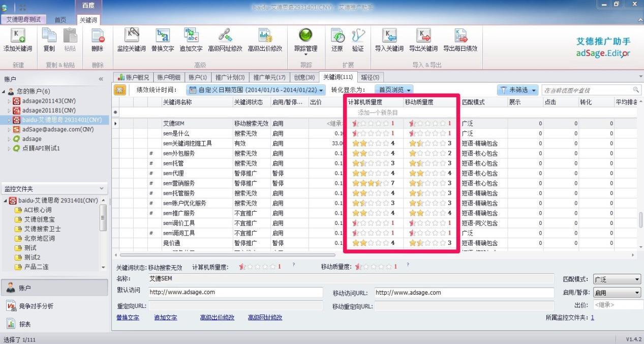This screenshot has height=344, width=644.
Task: Click the 高级网址修改 link at the bottom
Action: click(x=265, y=318)
